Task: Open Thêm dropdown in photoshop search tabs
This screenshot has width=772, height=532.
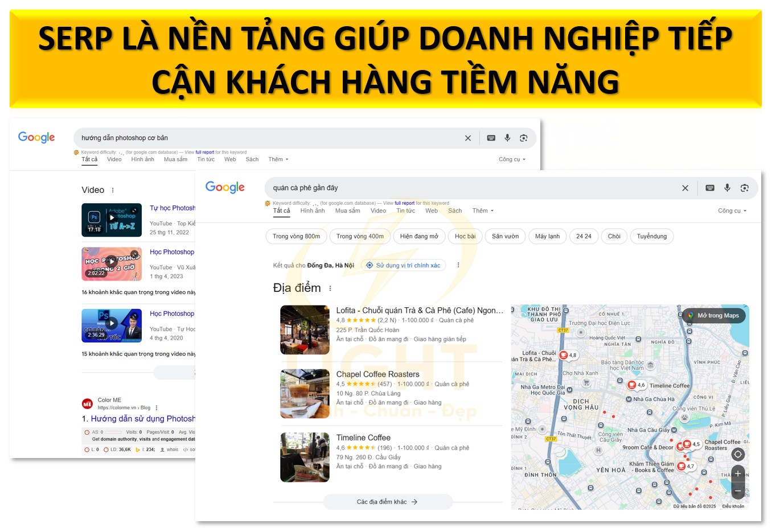Action: pos(278,159)
